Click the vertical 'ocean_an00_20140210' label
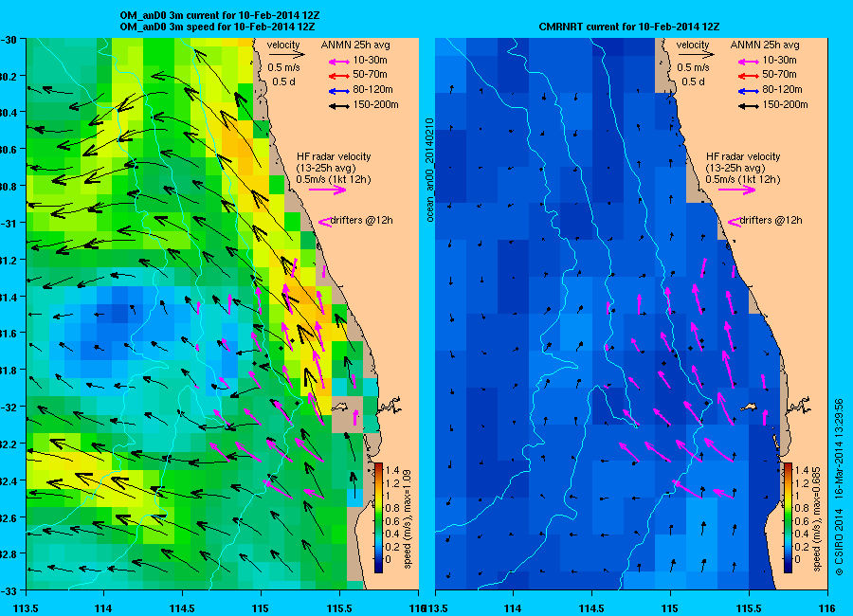 [429, 170]
